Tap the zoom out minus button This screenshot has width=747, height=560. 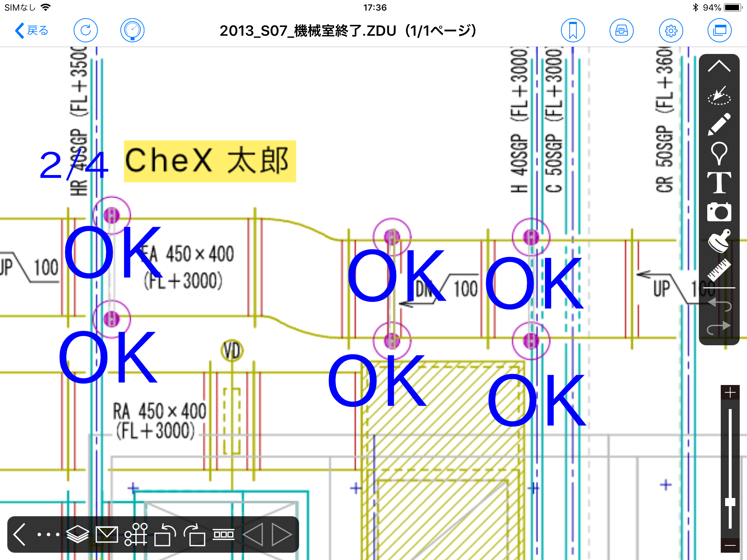tap(730, 545)
